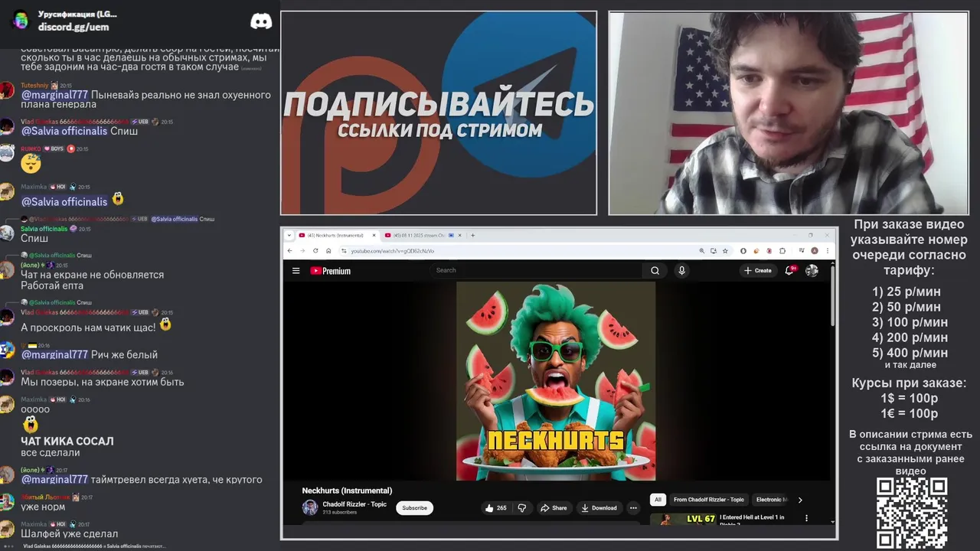980x551 pixels.
Task: Click the Download button
Action: click(599, 507)
